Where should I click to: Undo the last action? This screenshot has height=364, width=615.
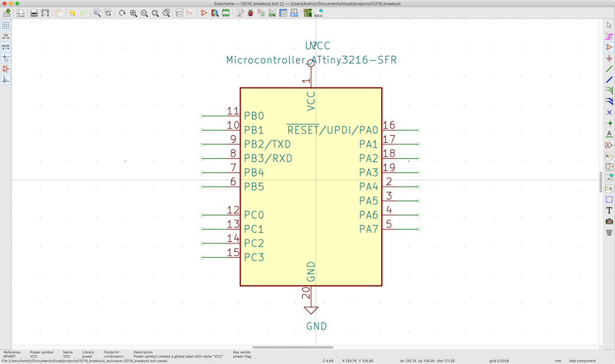[72, 13]
